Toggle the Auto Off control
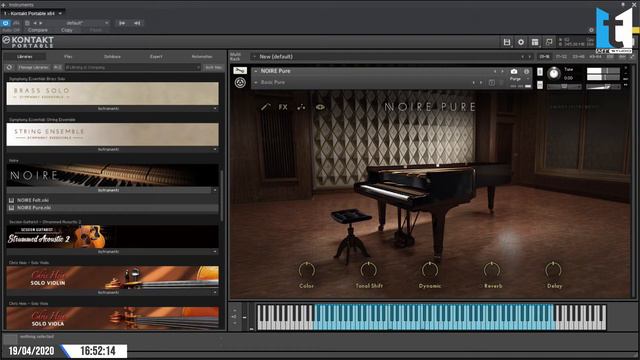 [x=11, y=30]
